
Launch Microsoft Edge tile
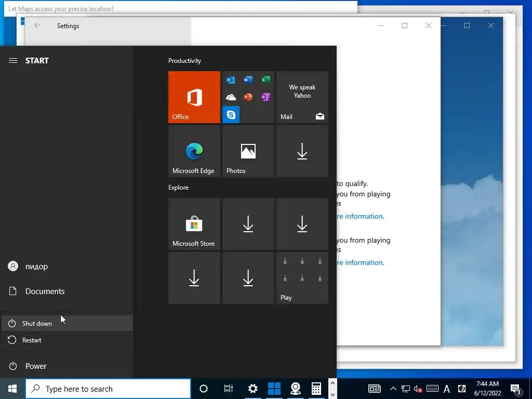coord(194,151)
